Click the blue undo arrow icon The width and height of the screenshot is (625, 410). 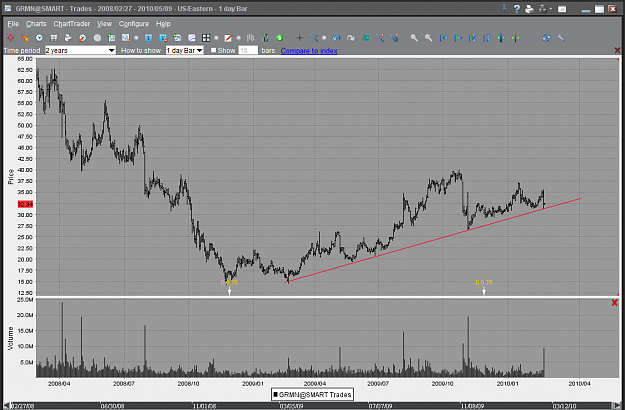pos(336,38)
